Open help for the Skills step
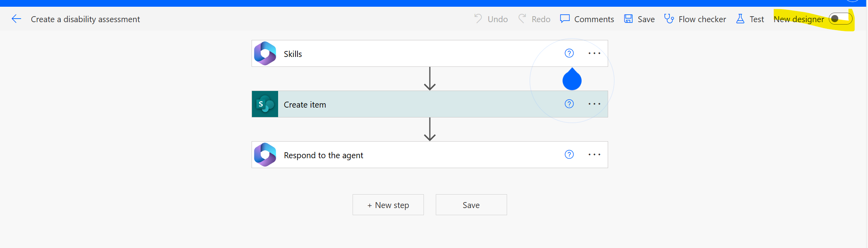This screenshot has width=868, height=248. click(x=569, y=53)
